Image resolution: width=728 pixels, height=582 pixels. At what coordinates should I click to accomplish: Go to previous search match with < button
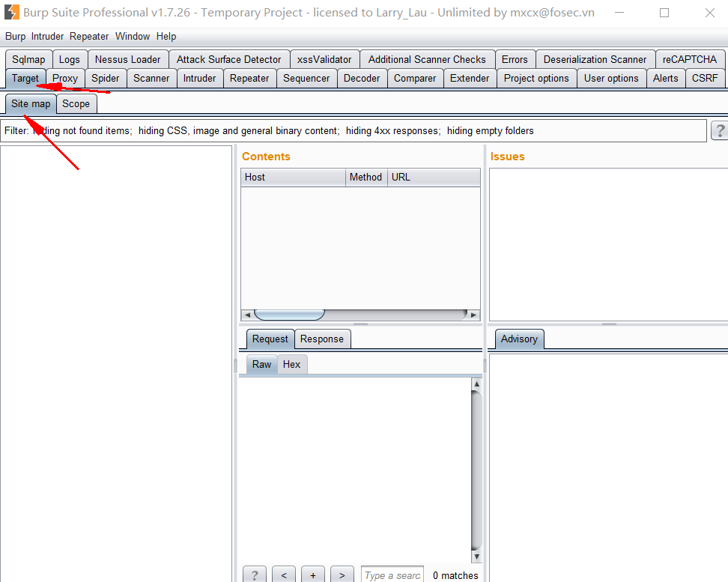pyautogui.click(x=284, y=575)
